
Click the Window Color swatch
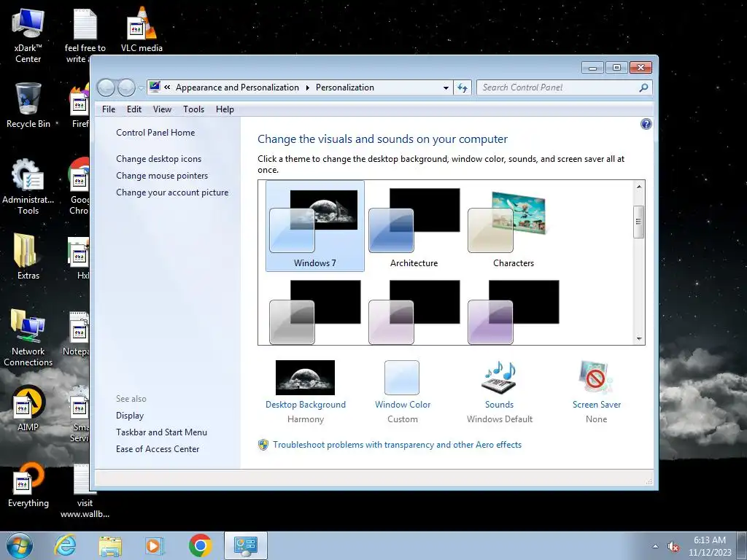coord(402,378)
